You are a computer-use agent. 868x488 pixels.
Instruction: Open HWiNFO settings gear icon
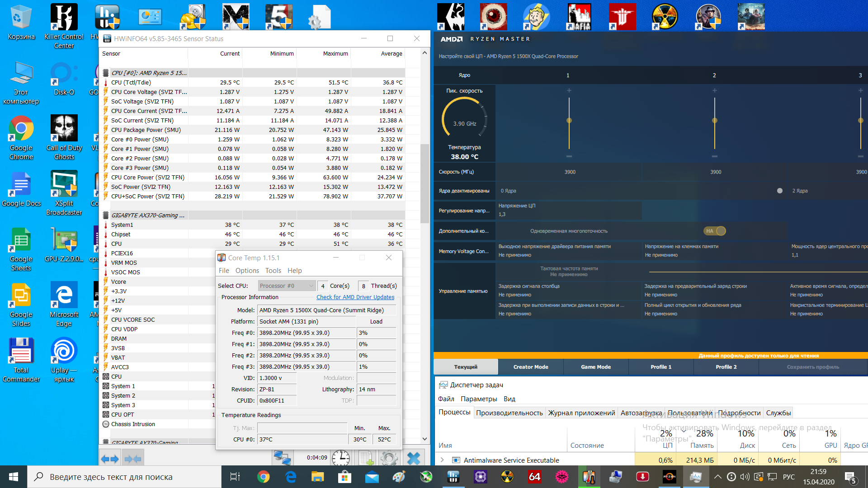click(389, 458)
